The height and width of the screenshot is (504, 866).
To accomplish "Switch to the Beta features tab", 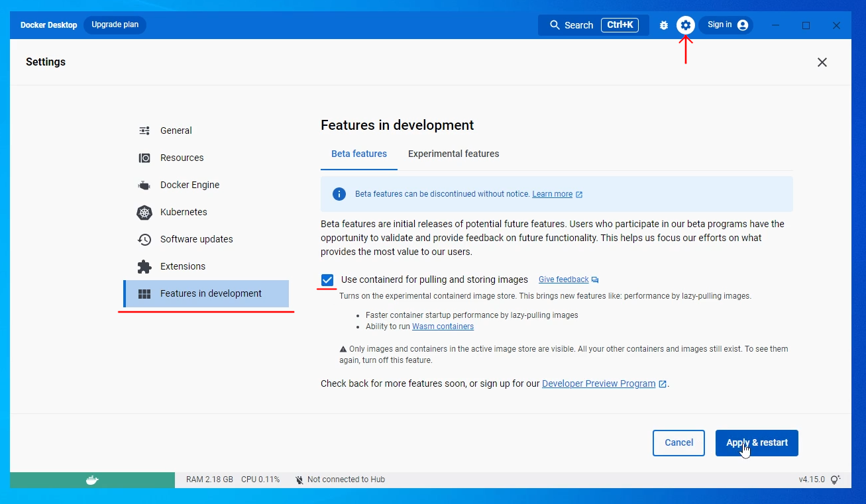I will coord(359,154).
